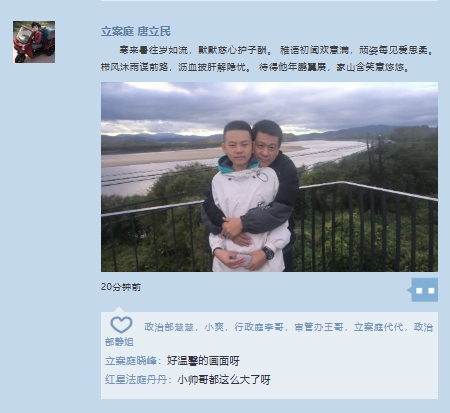Tap the heart like icon
The height and width of the screenshot is (413, 450).
[x=121, y=325]
